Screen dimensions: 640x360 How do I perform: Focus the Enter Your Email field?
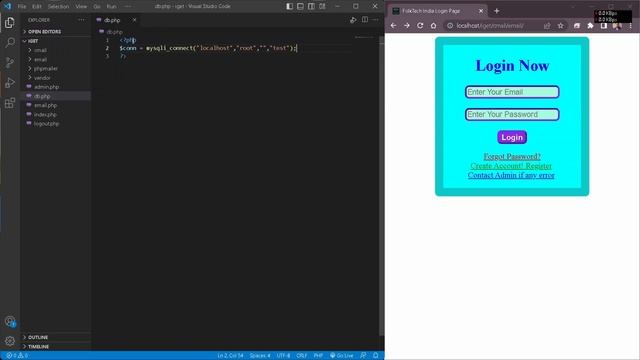(x=512, y=92)
